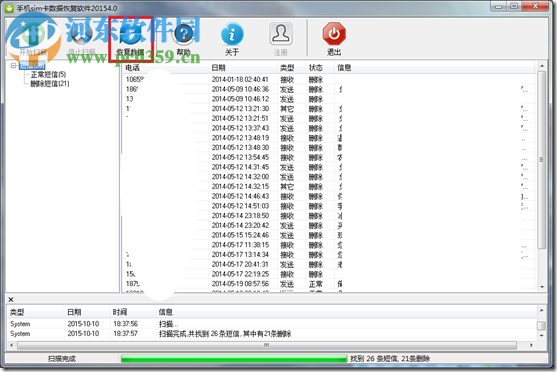Minimize the SIM recovery window

point(499,6)
